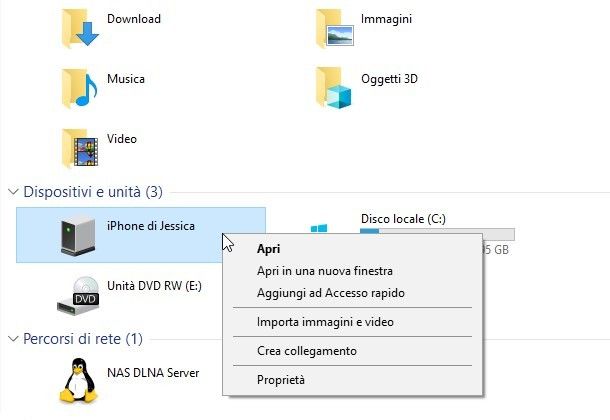Screen dimensions: 610x420
Task: Click the Windows logo drive icon for Disco locale
Action: click(x=319, y=228)
